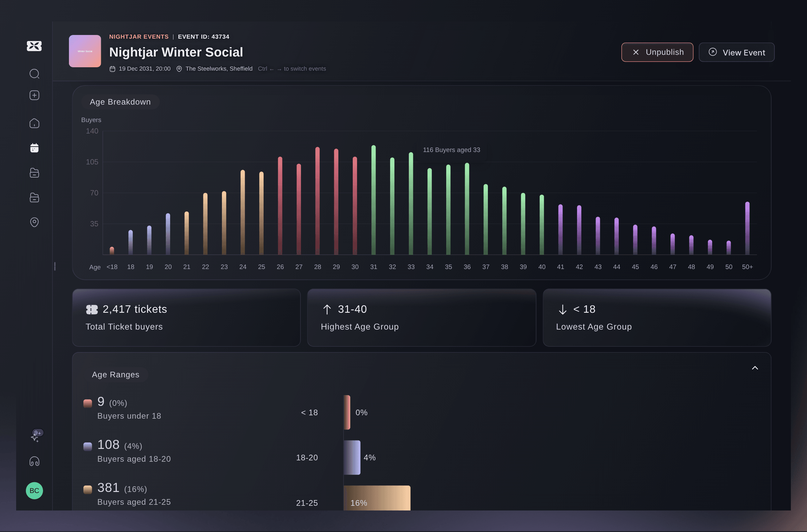This screenshot has height=532, width=807.
Task: Click the 31-40 Highest Age Group card
Action: (x=422, y=317)
